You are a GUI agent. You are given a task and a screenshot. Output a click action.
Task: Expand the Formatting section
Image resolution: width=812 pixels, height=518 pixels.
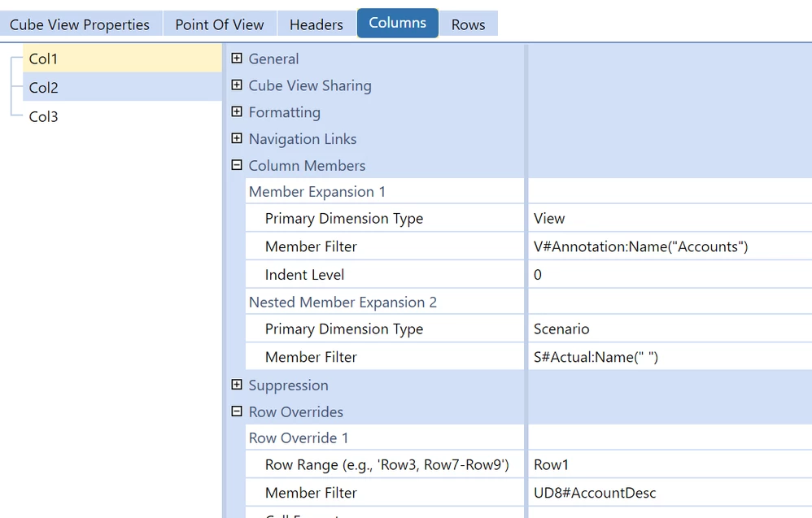237,111
